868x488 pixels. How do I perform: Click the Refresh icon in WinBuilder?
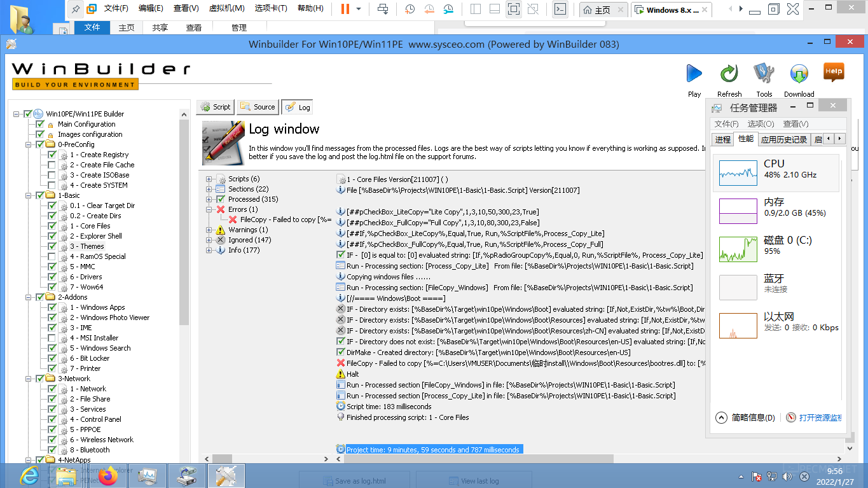729,74
